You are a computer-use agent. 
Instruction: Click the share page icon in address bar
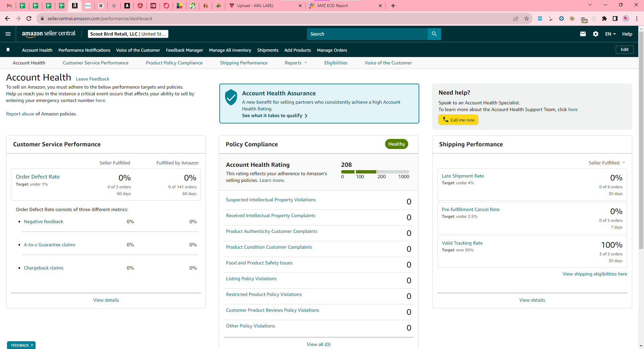[516, 18]
